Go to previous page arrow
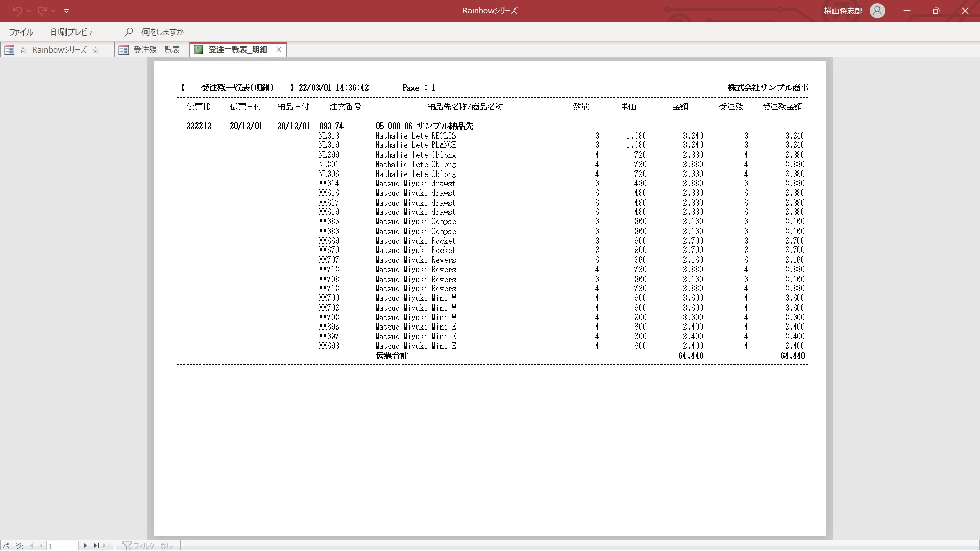This screenshot has width=980, height=551. (x=41, y=546)
